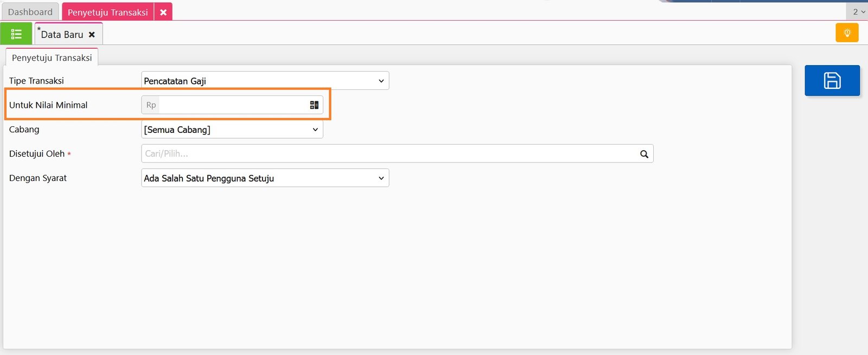
Task: Select the Data Baru tab
Action: click(62, 35)
